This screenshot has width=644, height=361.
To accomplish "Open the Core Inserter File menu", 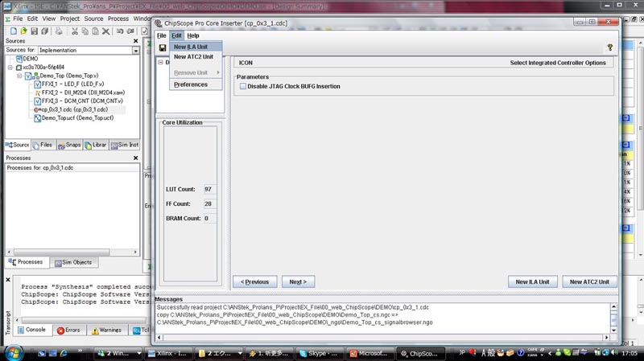I will pos(162,35).
